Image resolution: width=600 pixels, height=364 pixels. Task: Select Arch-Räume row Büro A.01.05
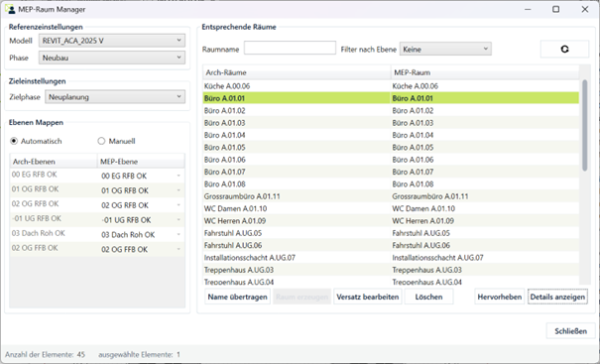click(297, 148)
